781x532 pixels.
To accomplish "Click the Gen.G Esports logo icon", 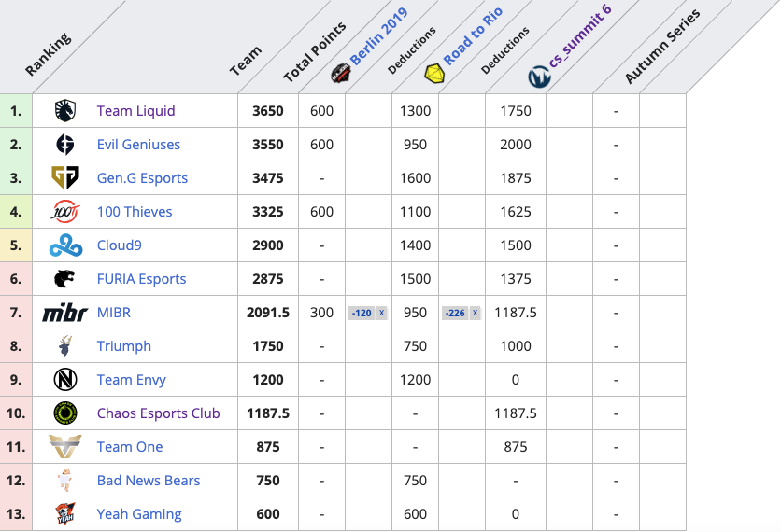I will click(x=65, y=177).
